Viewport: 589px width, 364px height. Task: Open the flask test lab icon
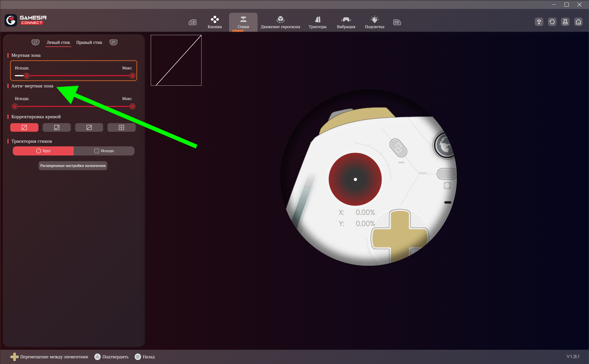565,22
